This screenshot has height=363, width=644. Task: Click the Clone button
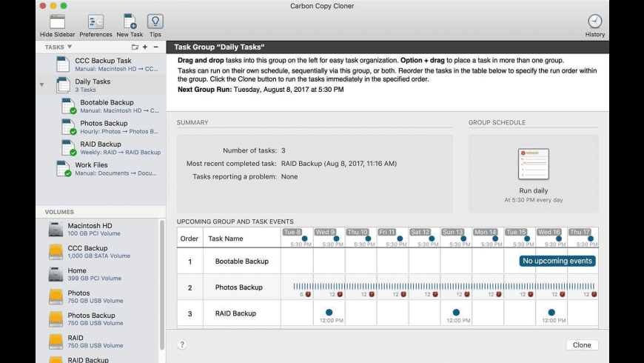click(582, 345)
